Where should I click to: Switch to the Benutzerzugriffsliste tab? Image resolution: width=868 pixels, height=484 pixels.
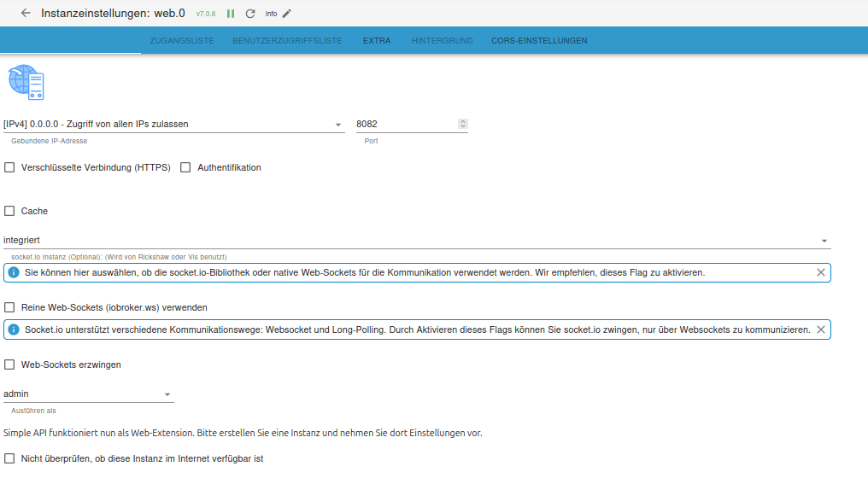[x=287, y=40]
